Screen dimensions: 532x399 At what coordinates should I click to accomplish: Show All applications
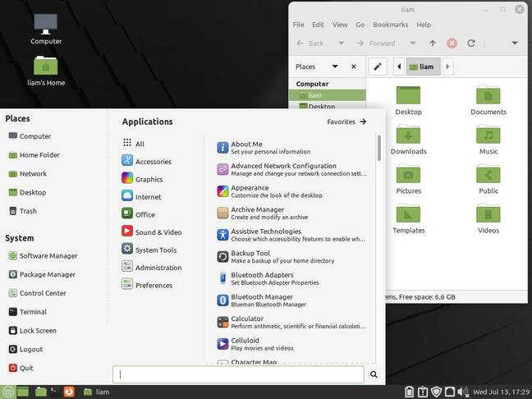[x=134, y=144]
